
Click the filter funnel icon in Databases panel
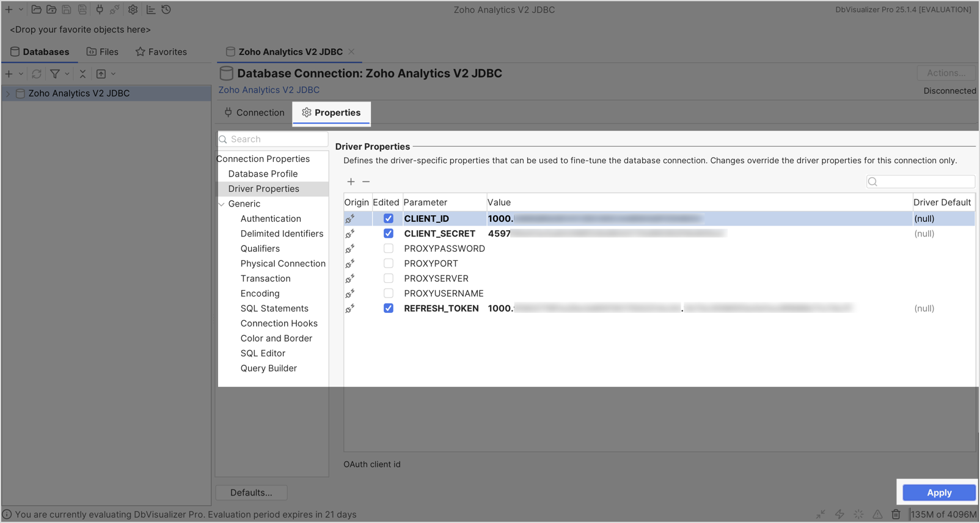55,74
